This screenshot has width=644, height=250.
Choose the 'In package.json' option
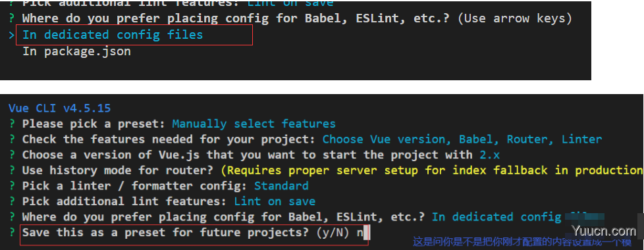click(76, 51)
